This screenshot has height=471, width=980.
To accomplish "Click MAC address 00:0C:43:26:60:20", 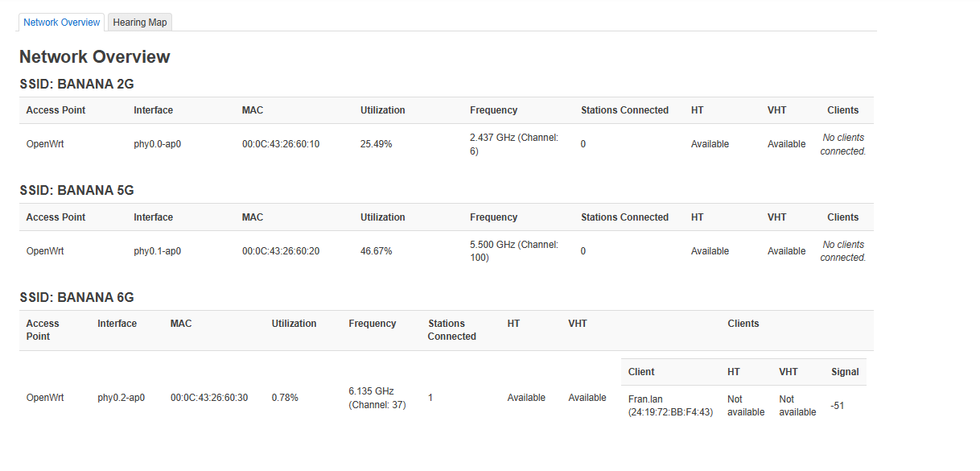I will (281, 251).
